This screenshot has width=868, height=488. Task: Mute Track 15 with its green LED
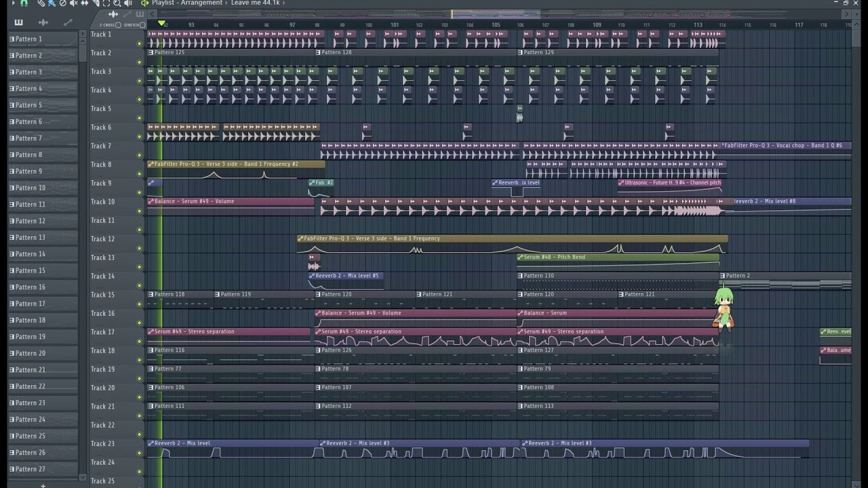tap(140, 304)
